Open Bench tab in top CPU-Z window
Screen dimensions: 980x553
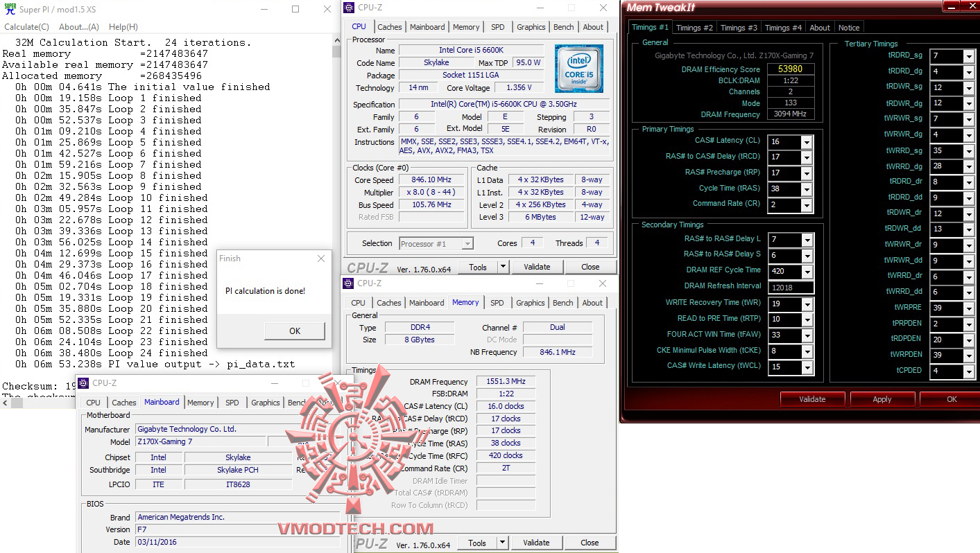[563, 27]
